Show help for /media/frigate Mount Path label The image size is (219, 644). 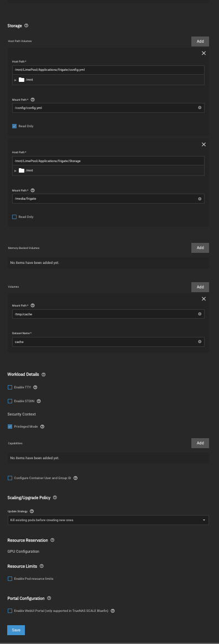[x=33, y=190]
